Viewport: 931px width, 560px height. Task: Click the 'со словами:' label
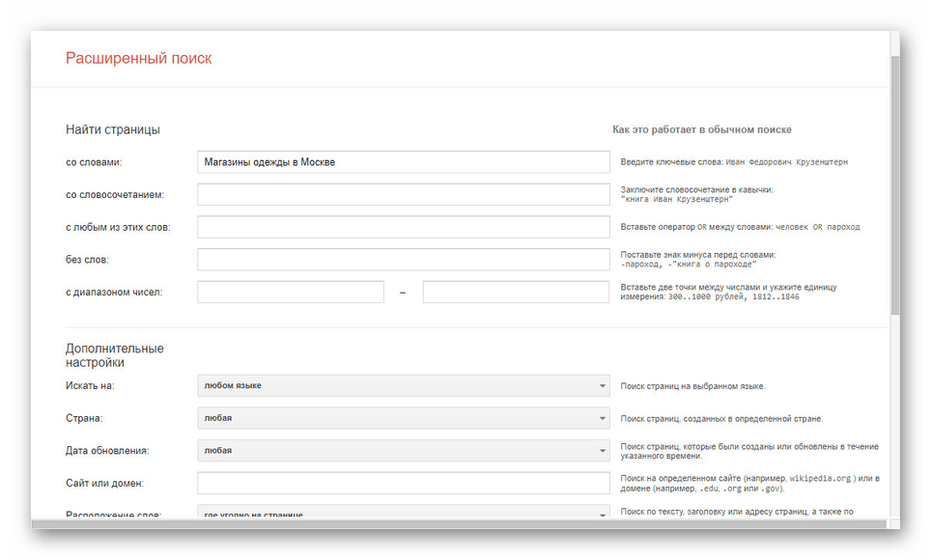coord(94,162)
